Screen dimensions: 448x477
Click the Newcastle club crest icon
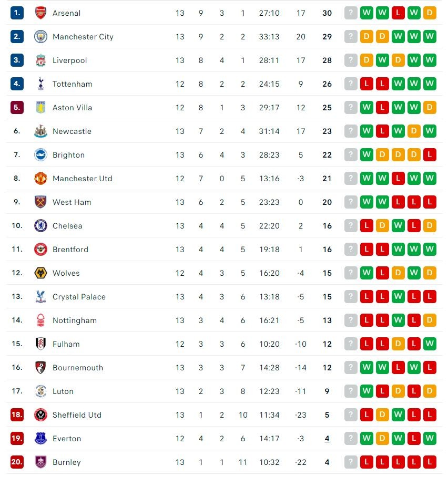40,131
